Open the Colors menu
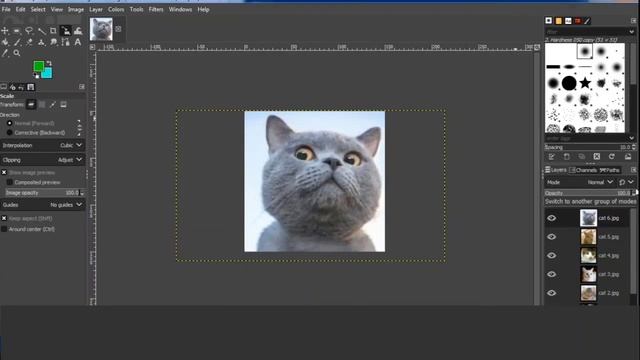Screen dimensions: 640x360 coord(116,9)
